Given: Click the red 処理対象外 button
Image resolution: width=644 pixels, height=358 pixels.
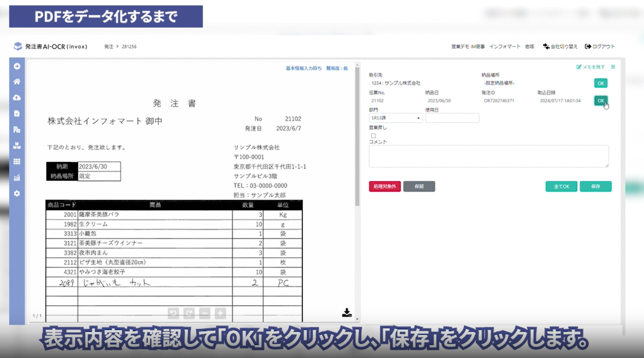Looking at the screenshot, I should click(x=385, y=186).
